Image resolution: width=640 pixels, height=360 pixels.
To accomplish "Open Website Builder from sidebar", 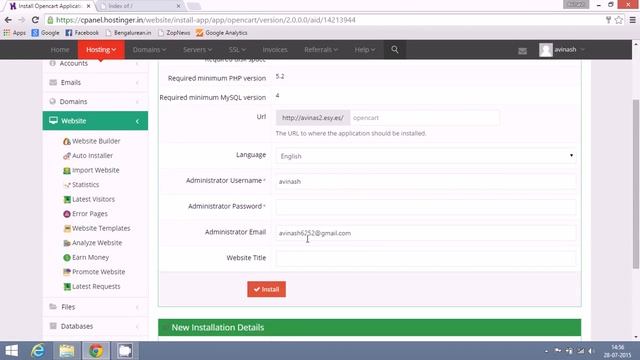I will pyautogui.click(x=92, y=141).
